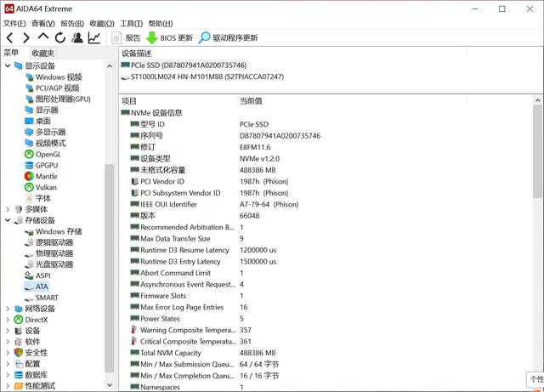Viewport: 544px width, 392px height.
Task: Select the 配置 tree item
Action: [x=28, y=364]
